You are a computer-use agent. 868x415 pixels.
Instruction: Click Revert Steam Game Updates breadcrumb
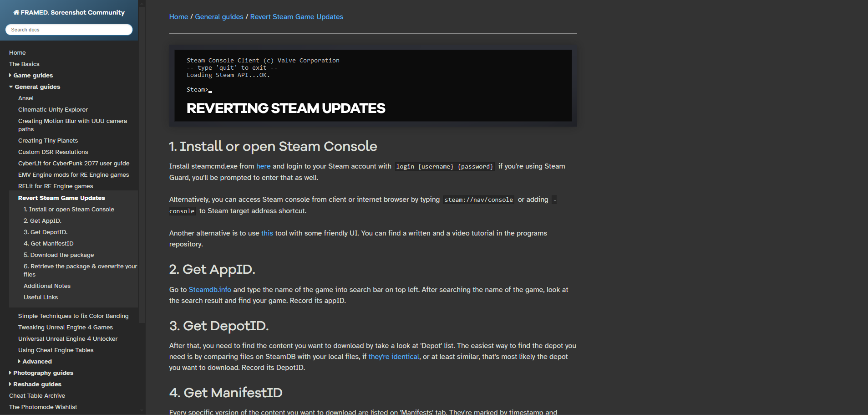tap(296, 17)
